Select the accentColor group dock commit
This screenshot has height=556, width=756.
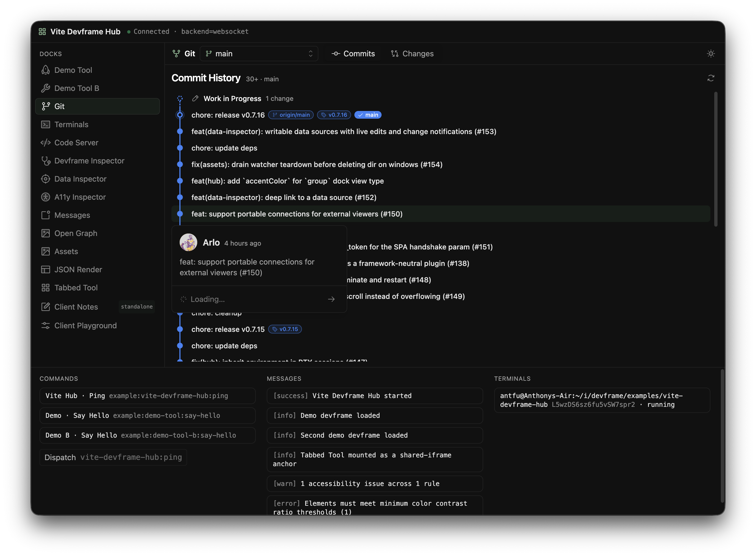(441, 181)
